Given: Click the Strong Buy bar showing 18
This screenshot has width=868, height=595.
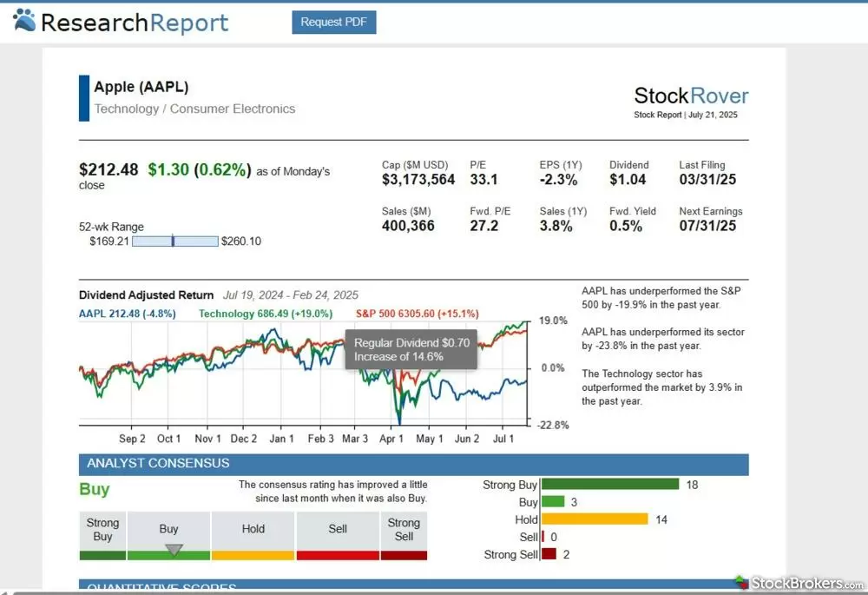Looking at the screenshot, I should click(610, 484).
